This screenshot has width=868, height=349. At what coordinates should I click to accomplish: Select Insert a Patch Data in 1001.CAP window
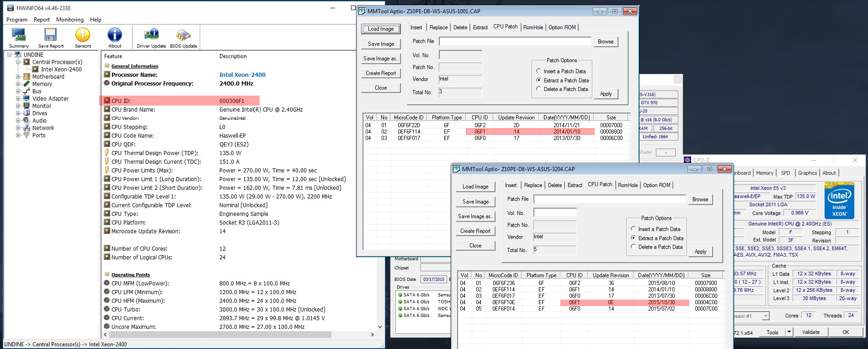(538, 71)
